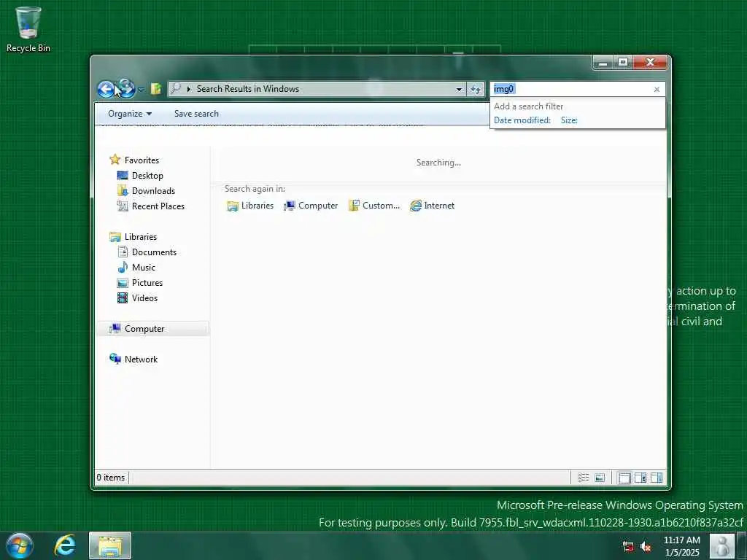Open the Start menu orb
The height and width of the screenshot is (560, 747).
tap(20, 545)
